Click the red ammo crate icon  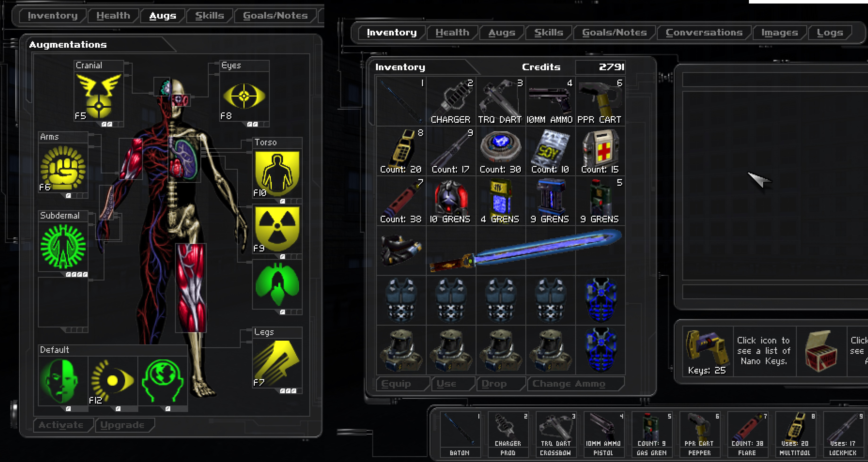(x=821, y=351)
